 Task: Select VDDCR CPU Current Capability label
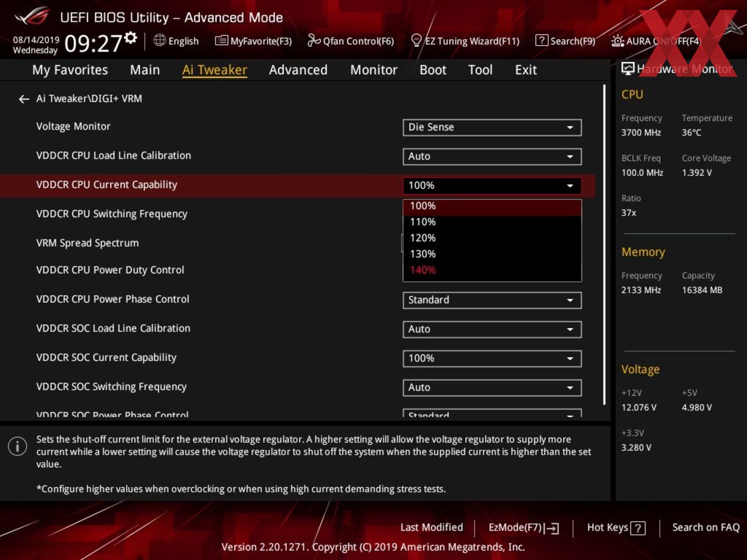(x=107, y=185)
